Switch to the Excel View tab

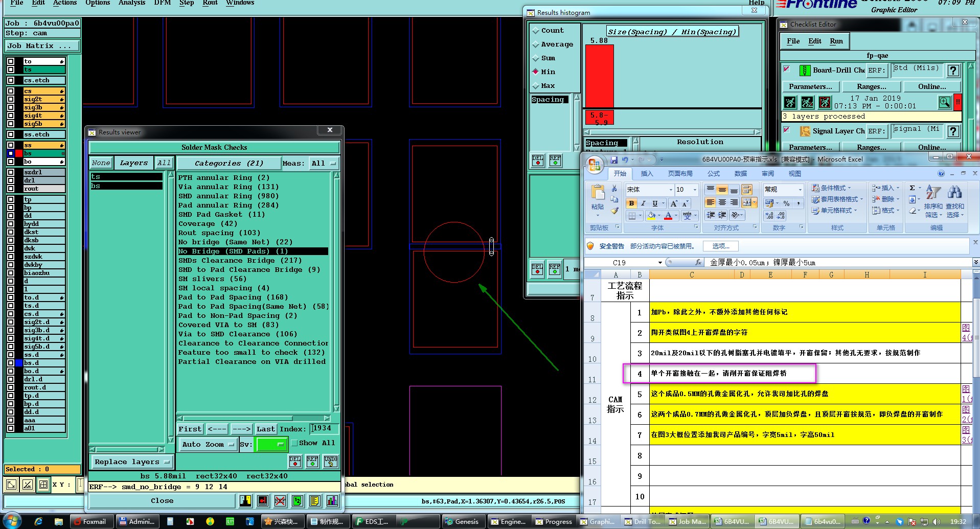[x=794, y=174]
